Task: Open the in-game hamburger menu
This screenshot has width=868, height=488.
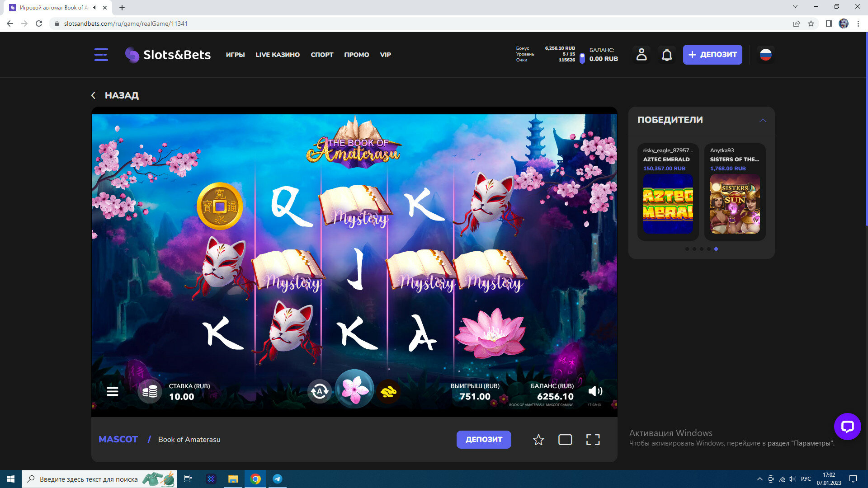Action: click(x=113, y=391)
